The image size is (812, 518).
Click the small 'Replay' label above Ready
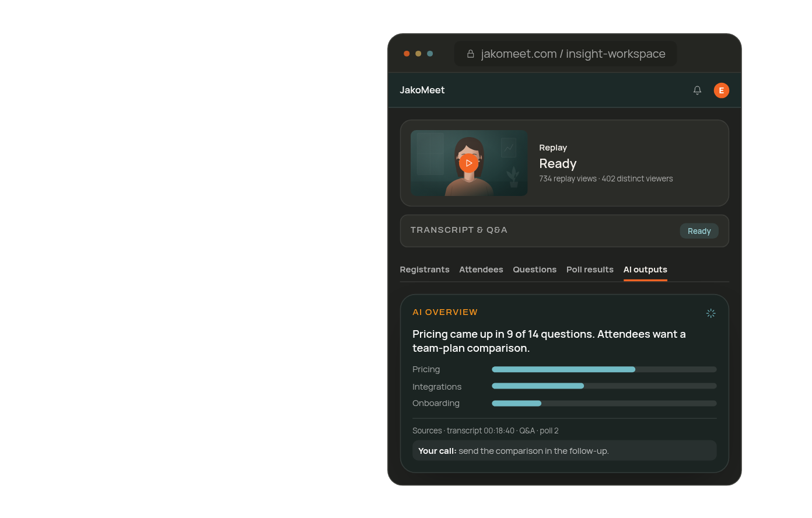tap(553, 148)
